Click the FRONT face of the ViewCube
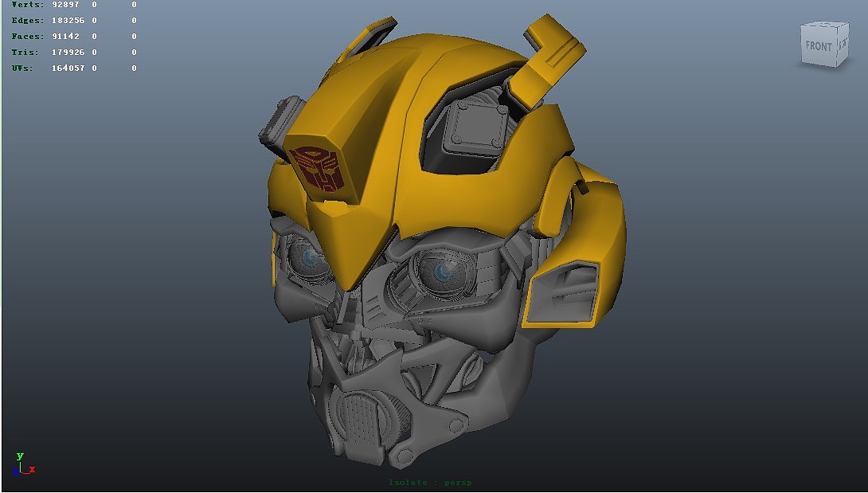Screen dimensions: 868x493 (x=817, y=46)
